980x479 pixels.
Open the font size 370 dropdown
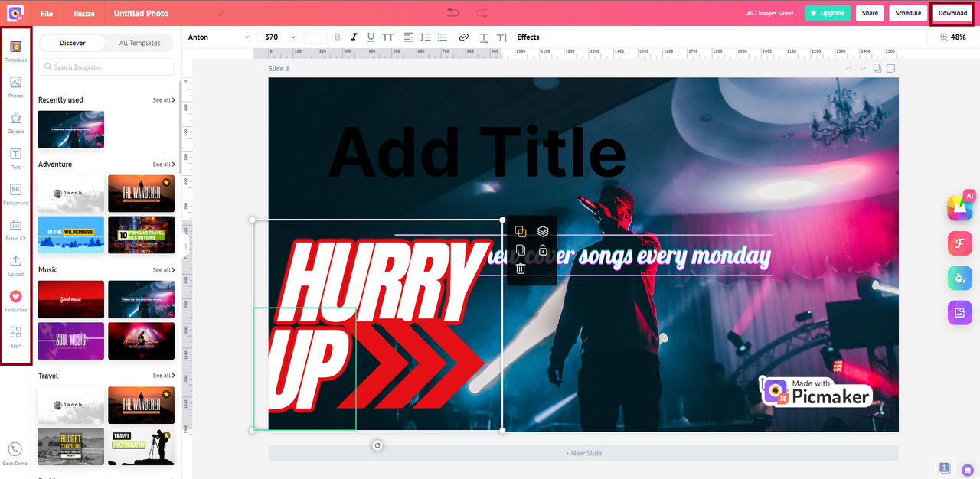click(x=280, y=37)
